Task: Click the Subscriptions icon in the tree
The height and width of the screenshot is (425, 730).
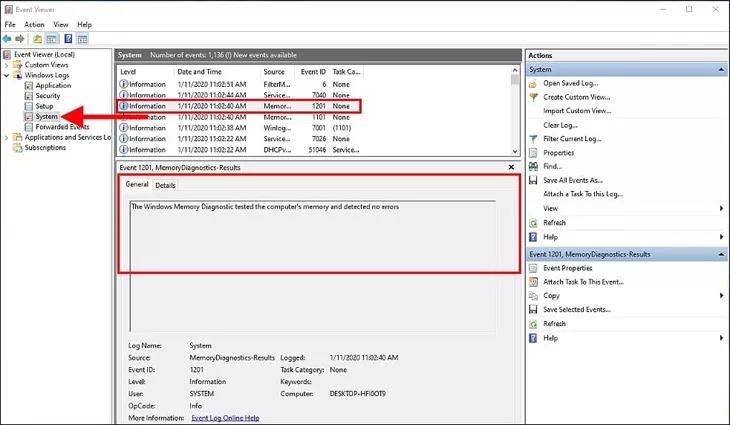Action: point(18,148)
